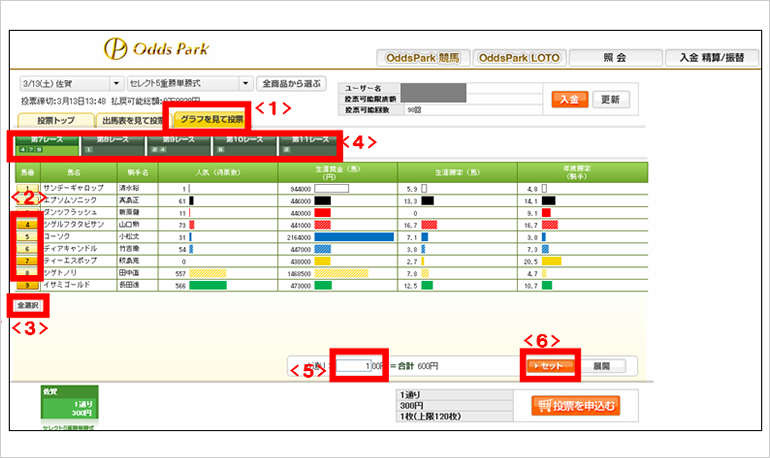Select the 第9レース race tab
The width and height of the screenshot is (770, 458).
pyautogui.click(x=179, y=145)
